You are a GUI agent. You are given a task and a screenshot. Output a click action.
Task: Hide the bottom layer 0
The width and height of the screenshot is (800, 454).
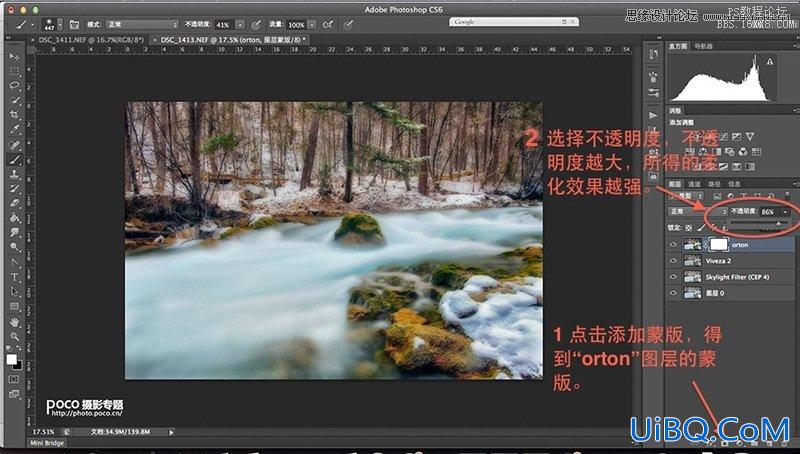click(x=673, y=293)
